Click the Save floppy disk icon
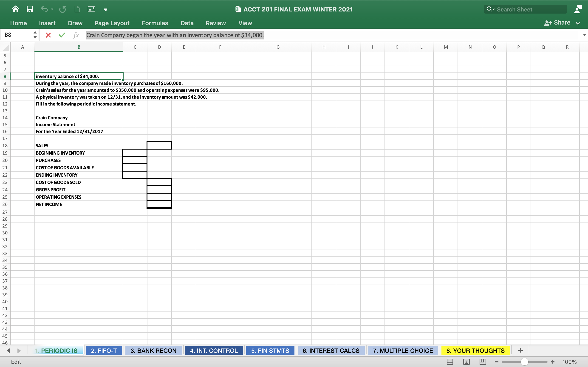 coord(30,9)
